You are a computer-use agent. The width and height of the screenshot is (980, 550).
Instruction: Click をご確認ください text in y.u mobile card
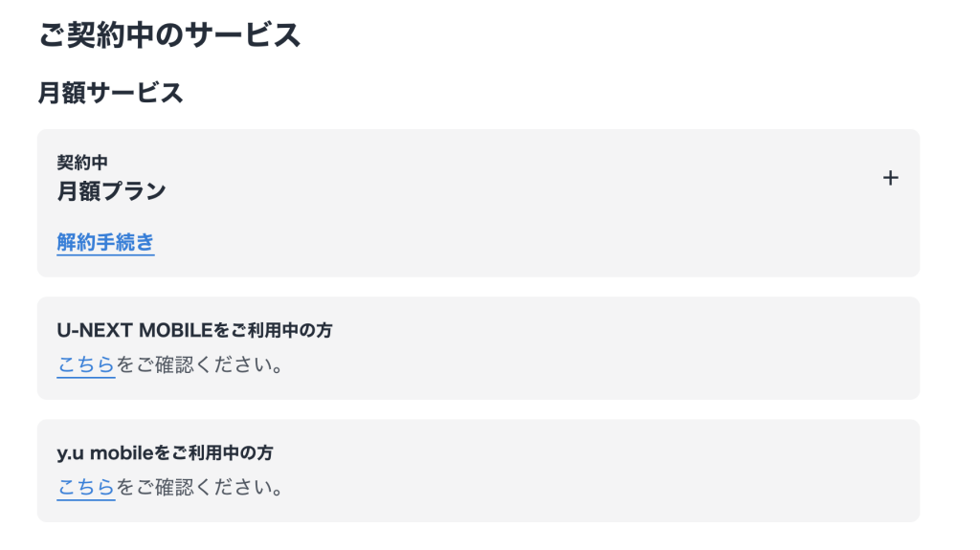(x=200, y=488)
